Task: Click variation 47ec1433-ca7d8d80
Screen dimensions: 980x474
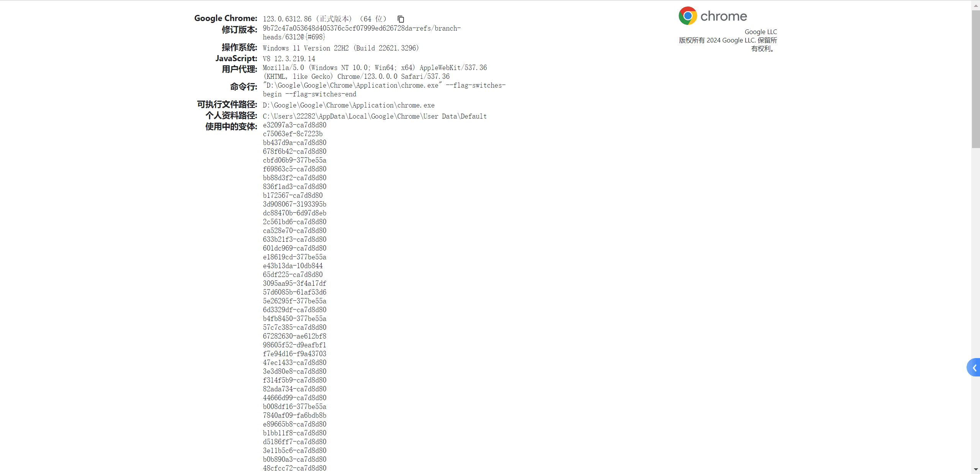Action: pyautogui.click(x=294, y=363)
